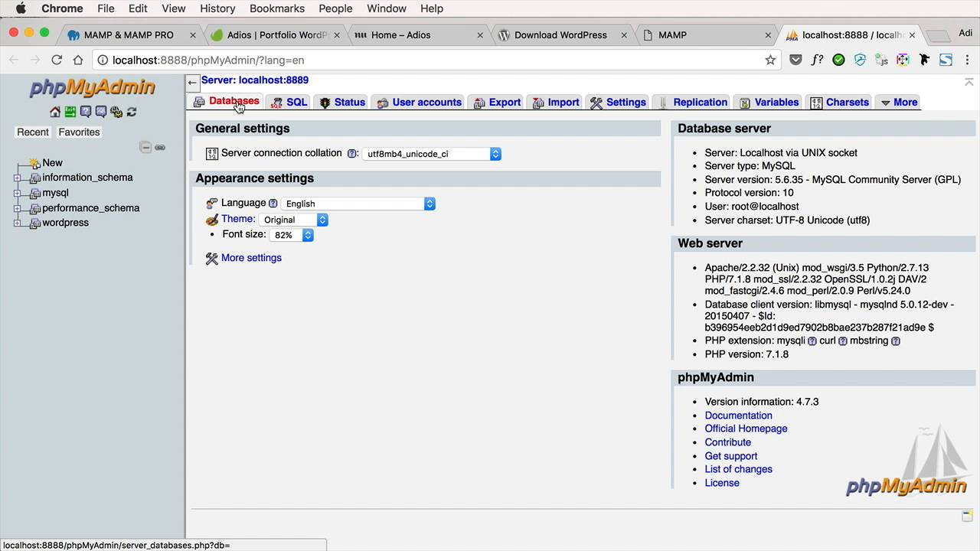
Task: Collapse all tree nodes with minus icon
Action: (x=145, y=147)
